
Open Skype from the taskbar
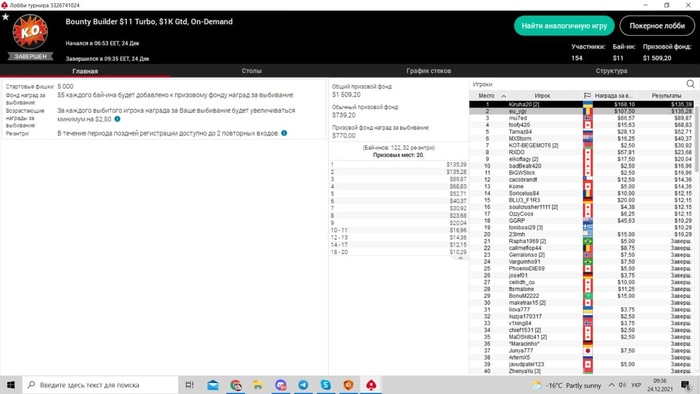point(326,385)
